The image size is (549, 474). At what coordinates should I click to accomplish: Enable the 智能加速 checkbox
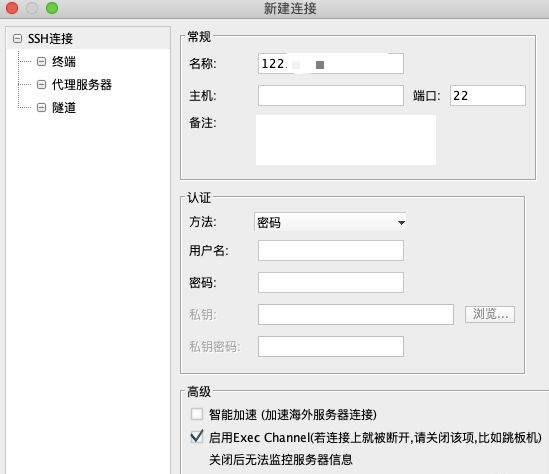click(x=197, y=414)
